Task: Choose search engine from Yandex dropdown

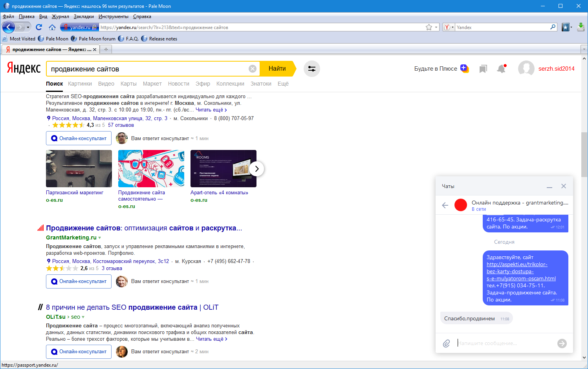Action: (449, 27)
